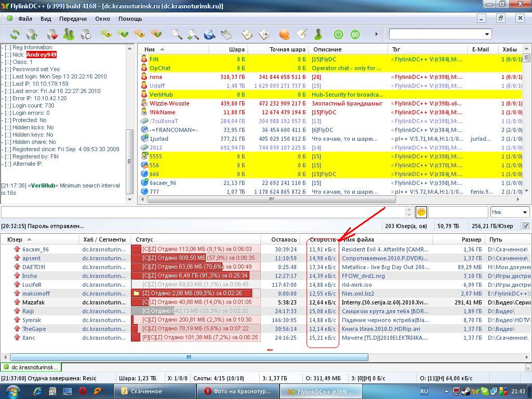Click stepper arrows beside chat input
Image resolution: width=532 pixels, height=399 pixels.
(x=409, y=212)
